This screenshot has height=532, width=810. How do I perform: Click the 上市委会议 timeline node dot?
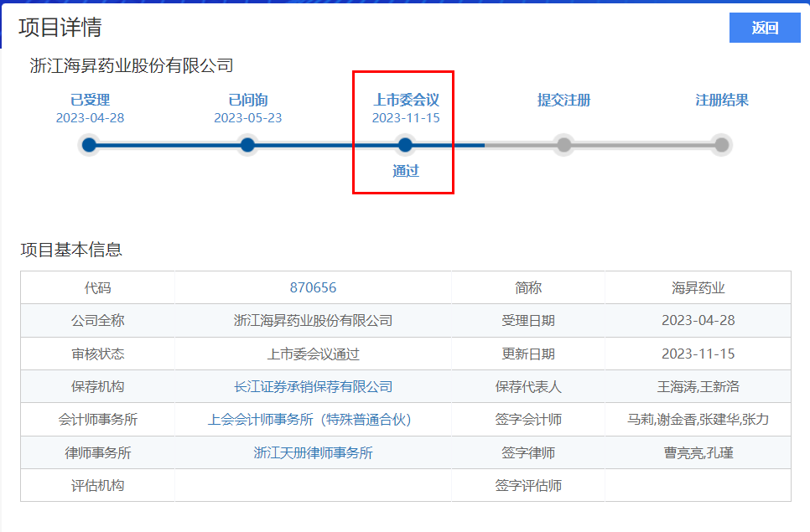405,145
